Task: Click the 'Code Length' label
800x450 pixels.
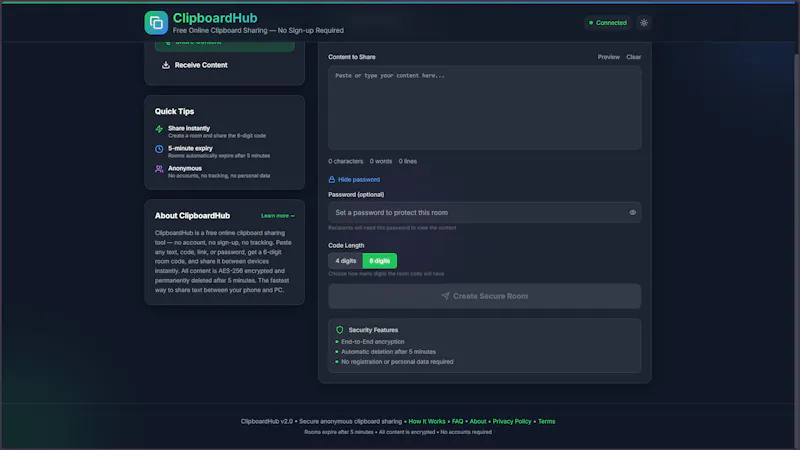Action: click(x=346, y=245)
